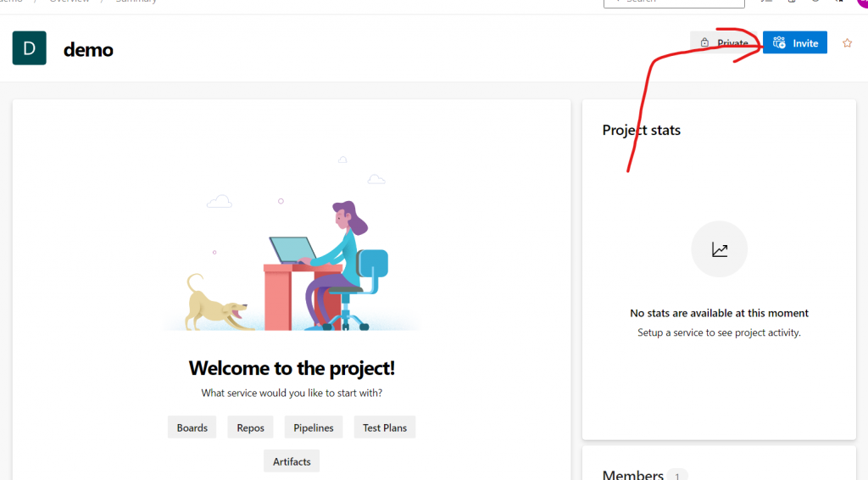This screenshot has width=868, height=480.
Task: Click 'Setup a service to see project activity.'
Action: (719, 332)
